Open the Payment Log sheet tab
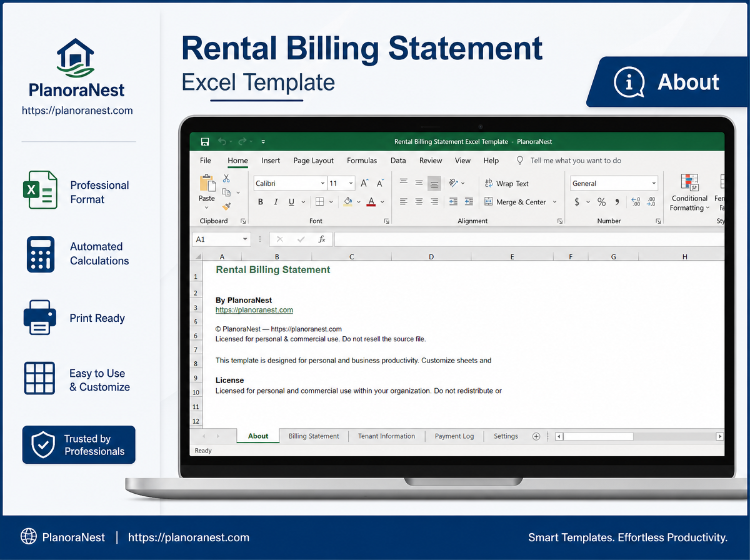The image size is (750, 560). click(454, 436)
